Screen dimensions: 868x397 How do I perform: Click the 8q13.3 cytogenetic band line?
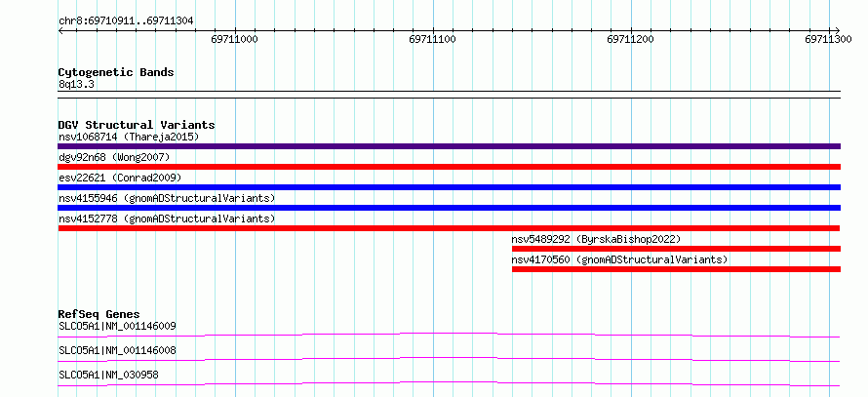(x=450, y=95)
